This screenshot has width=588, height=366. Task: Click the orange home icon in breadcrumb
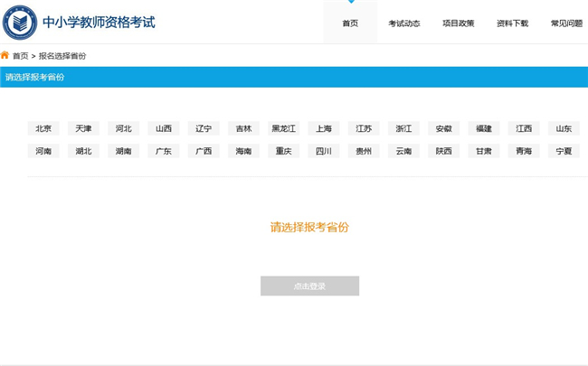5,56
